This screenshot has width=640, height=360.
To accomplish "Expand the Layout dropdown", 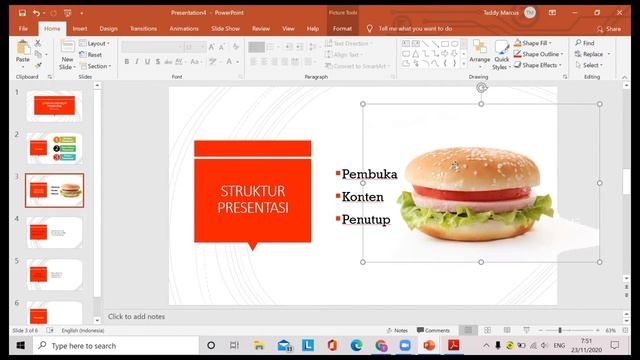I will click(95, 43).
